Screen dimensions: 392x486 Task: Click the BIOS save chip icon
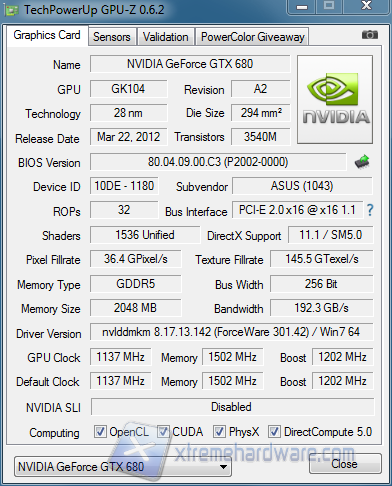coord(362,162)
